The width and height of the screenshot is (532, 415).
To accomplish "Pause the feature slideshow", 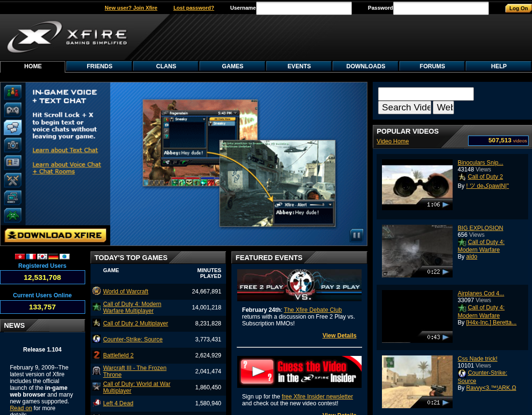I will click(x=356, y=235).
